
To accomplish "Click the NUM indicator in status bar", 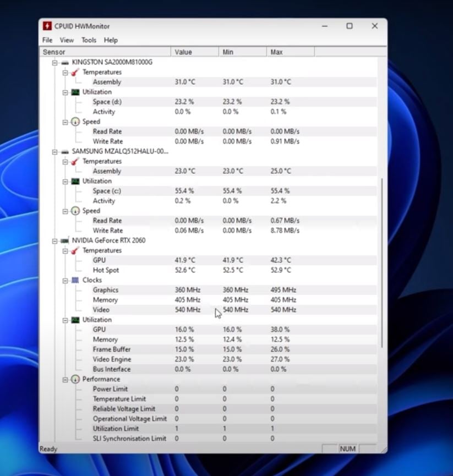I will 348,448.
